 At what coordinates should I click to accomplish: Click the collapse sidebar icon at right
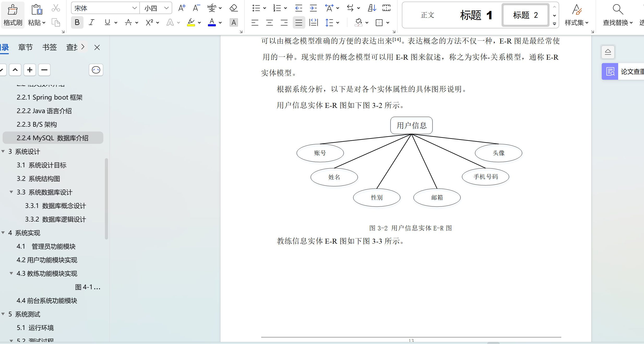click(x=608, y=52)
